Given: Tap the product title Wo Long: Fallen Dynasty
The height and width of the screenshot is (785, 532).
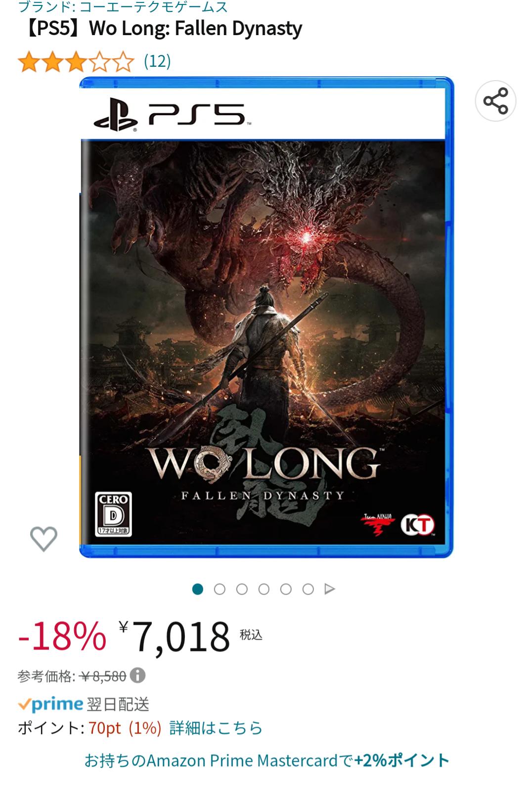Looking at the screenshot, I should pos(160,29).
